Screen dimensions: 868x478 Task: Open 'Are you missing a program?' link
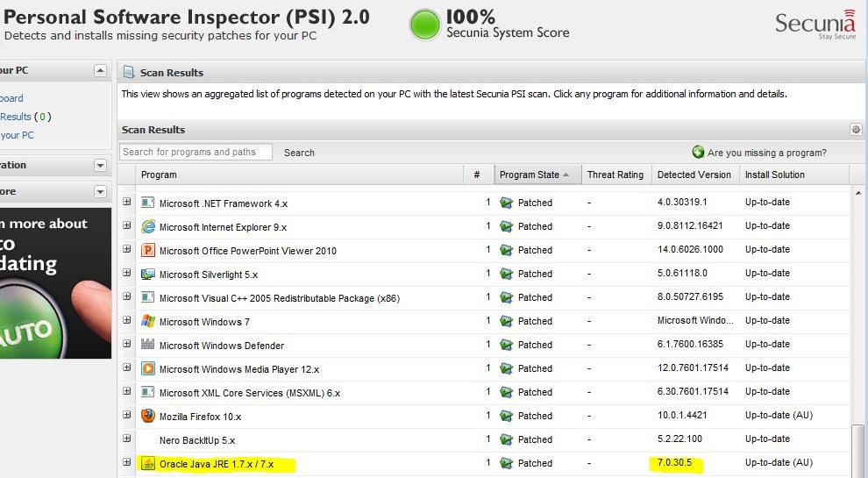coord(766,153)
